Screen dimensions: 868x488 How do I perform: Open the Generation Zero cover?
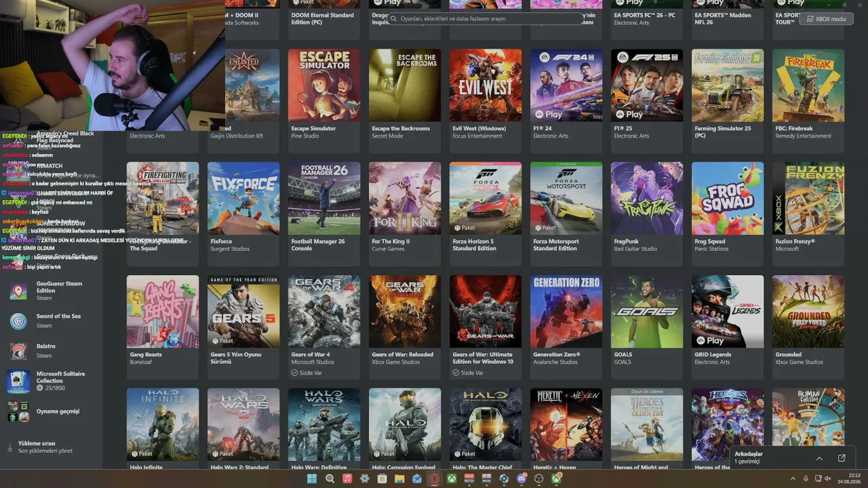[x=566, y=312]
